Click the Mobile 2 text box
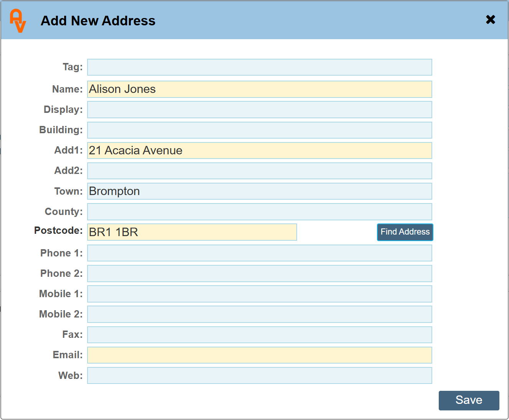The width and height of the screenshot is (509, 420). [259, 314]
